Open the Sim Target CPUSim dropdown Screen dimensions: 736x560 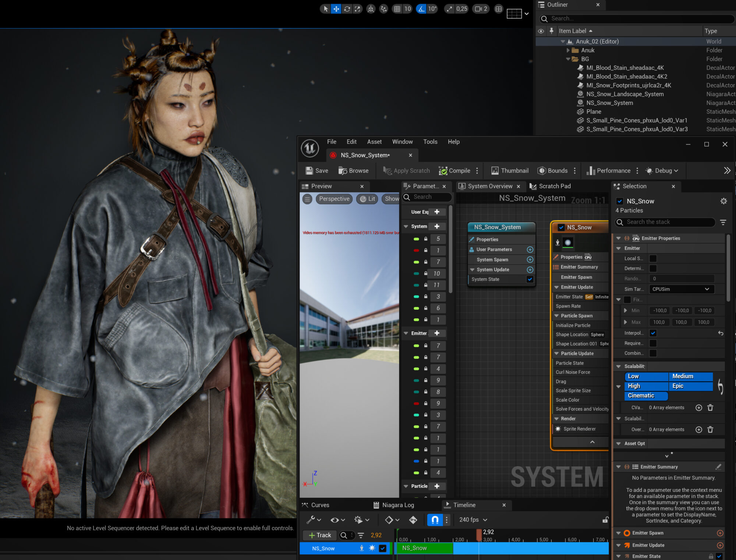(681, 289)
